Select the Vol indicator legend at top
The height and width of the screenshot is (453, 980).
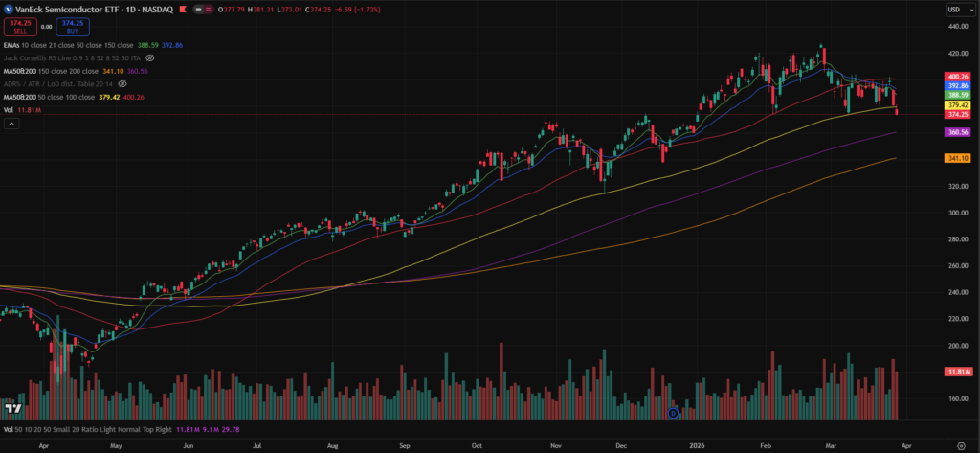(9, 111)
